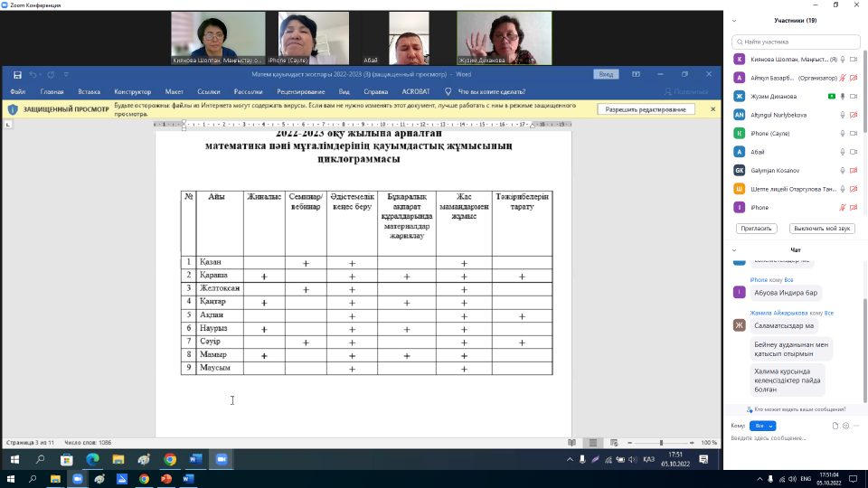Screen dimensions: 868x488
Task: Expand the 'Кому: Все' recipient dropdown
Action: pos(763,426)
